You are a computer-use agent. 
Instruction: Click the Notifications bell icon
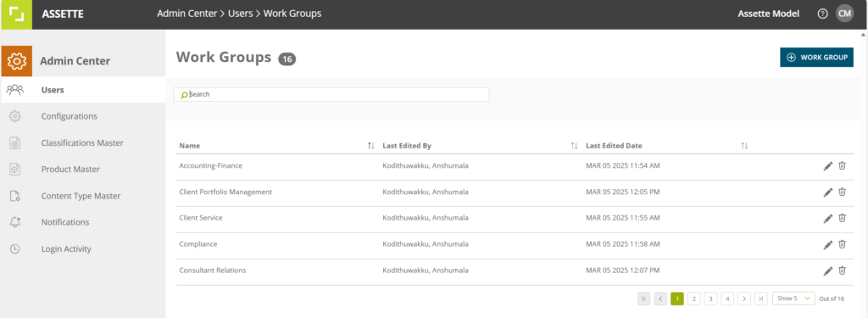[15, 222]
